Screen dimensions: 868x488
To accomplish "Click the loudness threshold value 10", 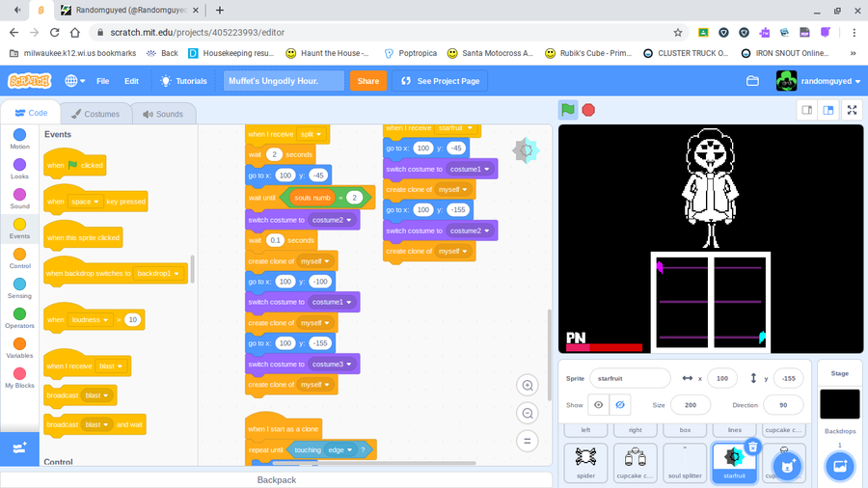I will [132, 320].
